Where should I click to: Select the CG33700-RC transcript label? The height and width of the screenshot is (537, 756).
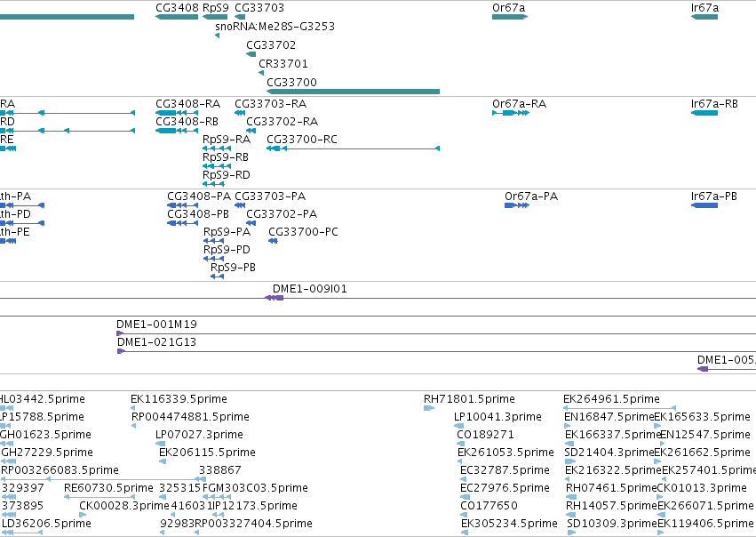click(302, 139)
